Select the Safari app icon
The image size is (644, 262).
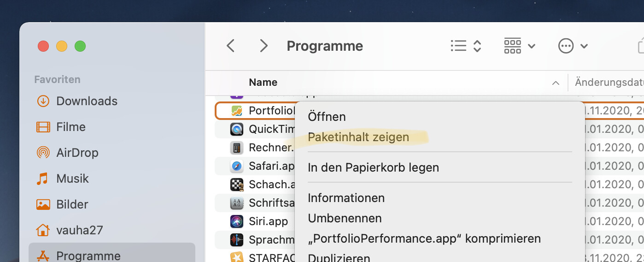pyautogui.click(x=237, y=166)
